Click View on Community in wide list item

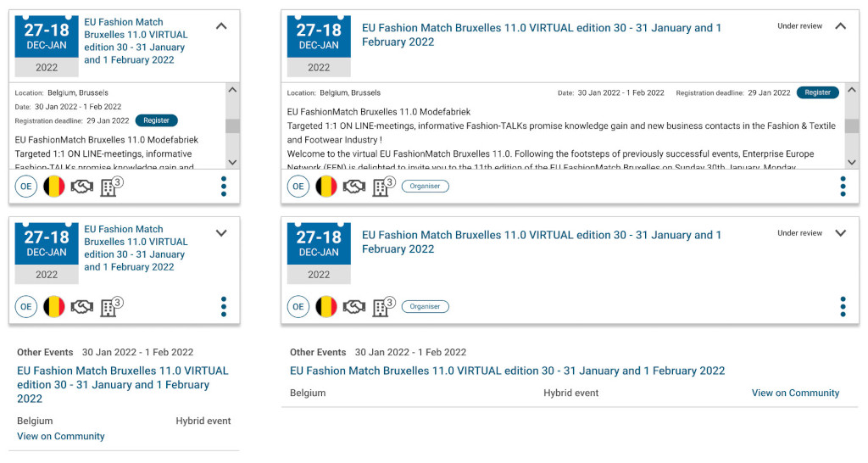point(795,393)
